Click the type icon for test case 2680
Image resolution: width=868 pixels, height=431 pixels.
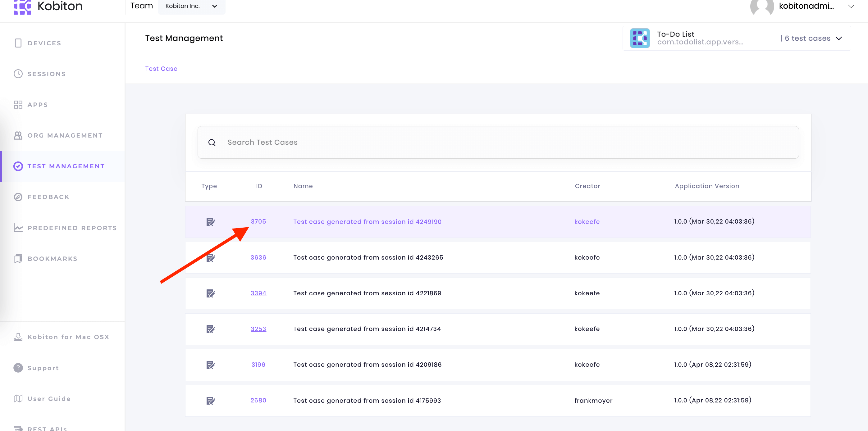pos(211,401)
